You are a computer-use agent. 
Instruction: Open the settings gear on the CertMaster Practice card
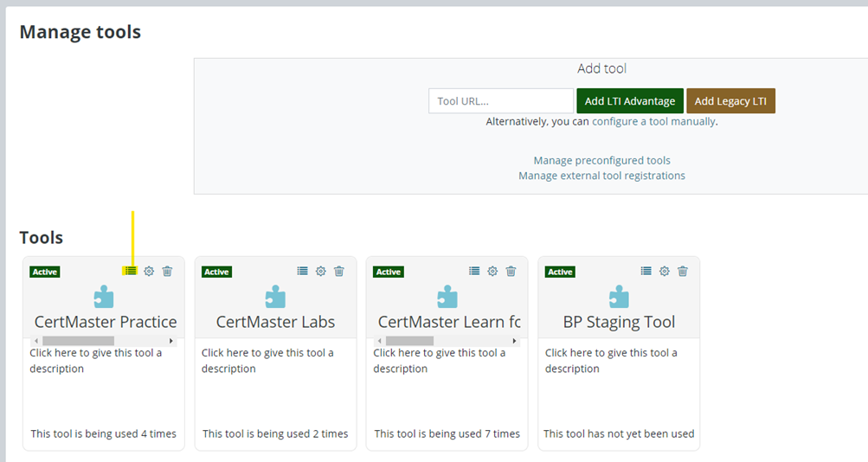149,271
